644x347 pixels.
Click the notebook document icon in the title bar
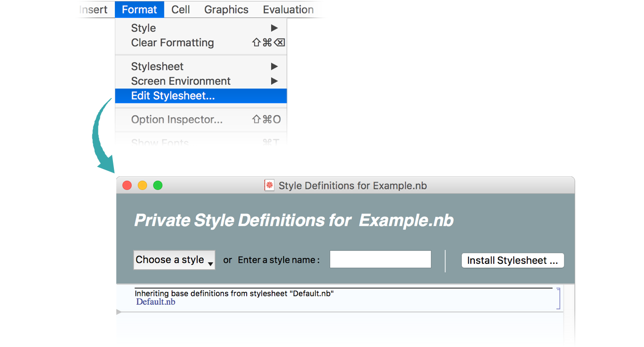(x=269, y=186)
